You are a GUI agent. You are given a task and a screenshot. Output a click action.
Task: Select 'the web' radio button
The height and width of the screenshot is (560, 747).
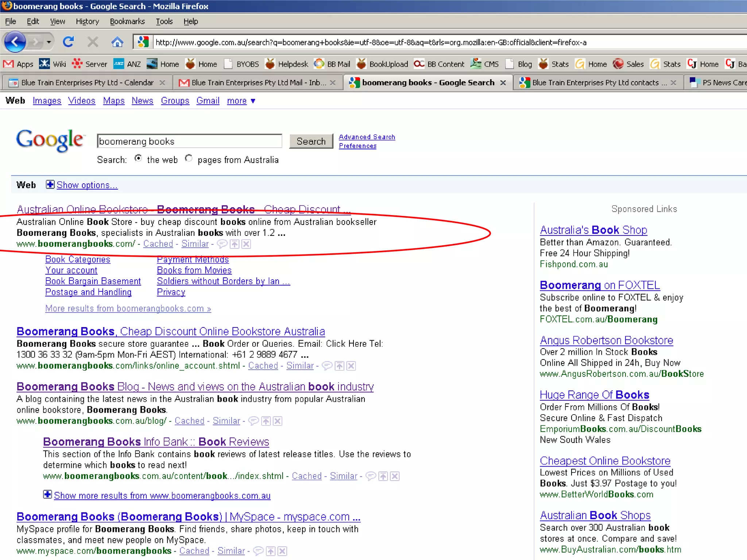tap(138, 159)
